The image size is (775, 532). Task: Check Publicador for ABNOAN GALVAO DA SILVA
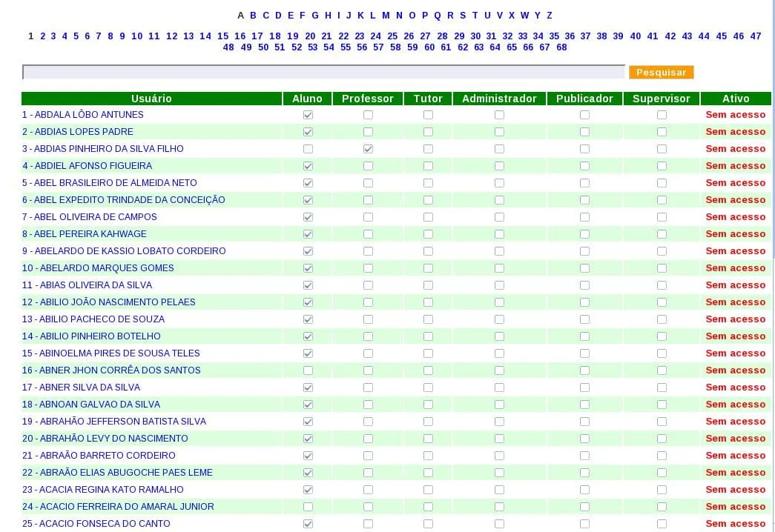[x=584, y=405]
